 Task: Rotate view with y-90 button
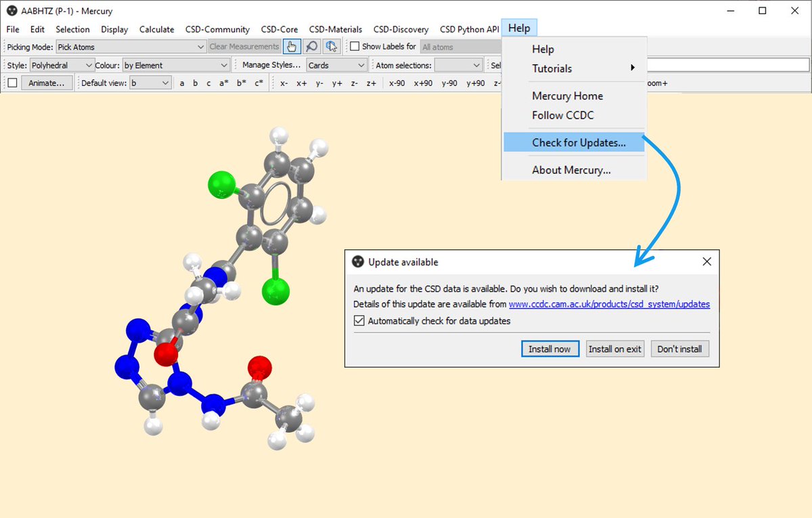pos(449,83)
